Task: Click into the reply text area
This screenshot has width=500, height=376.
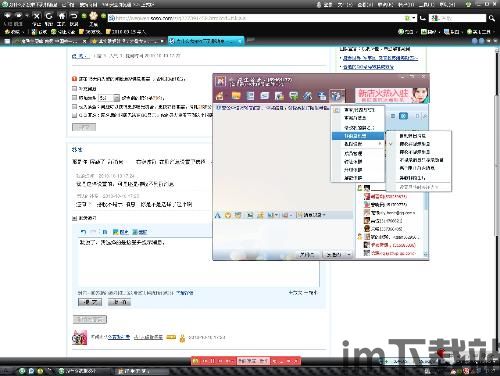Action: (x=199, y=262)
